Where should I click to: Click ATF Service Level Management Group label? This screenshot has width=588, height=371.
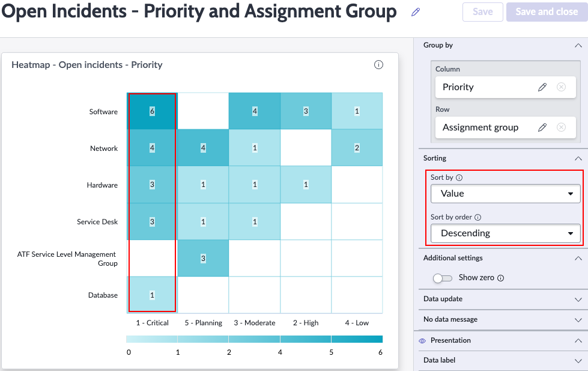[x=67, y=259]
